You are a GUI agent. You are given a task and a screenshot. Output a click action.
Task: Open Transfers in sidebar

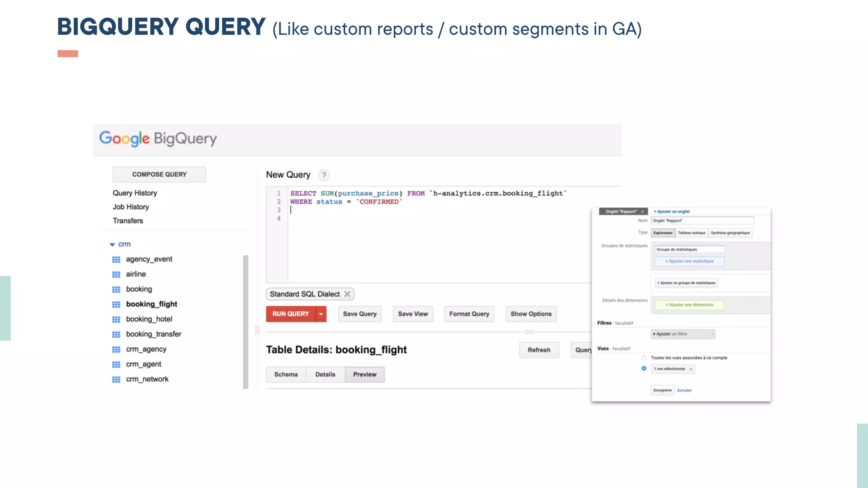pos(128,221)
